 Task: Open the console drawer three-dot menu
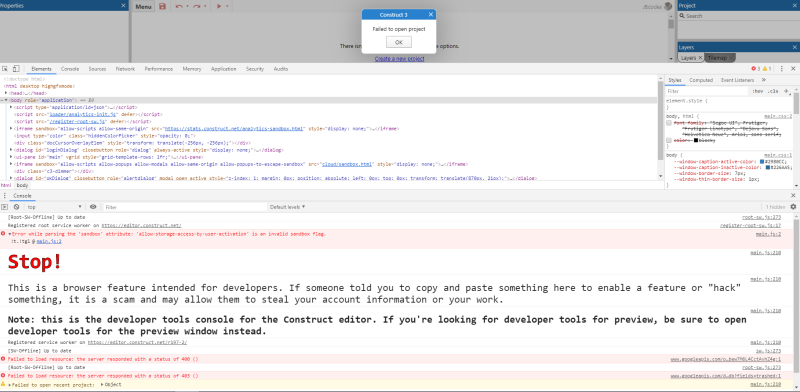[x=4, y=196]
